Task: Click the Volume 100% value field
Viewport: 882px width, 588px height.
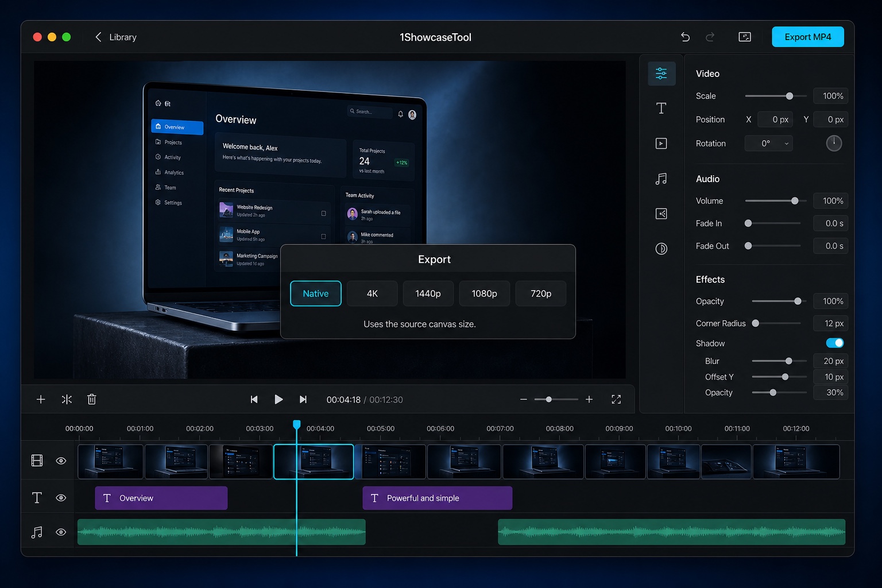Action: pyautogui.click(x=831, y=201)
